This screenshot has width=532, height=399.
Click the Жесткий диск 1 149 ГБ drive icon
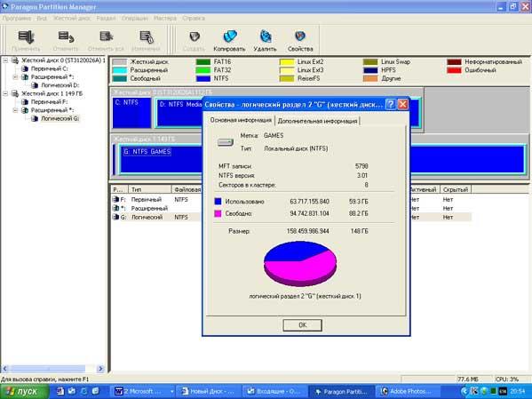pos(15,93)
